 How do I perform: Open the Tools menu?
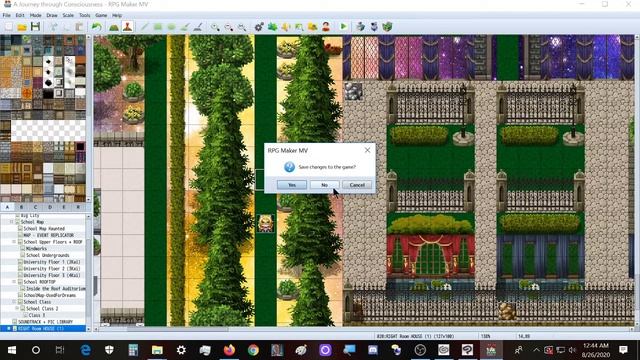pyautogui.click(x=84, y=16)
